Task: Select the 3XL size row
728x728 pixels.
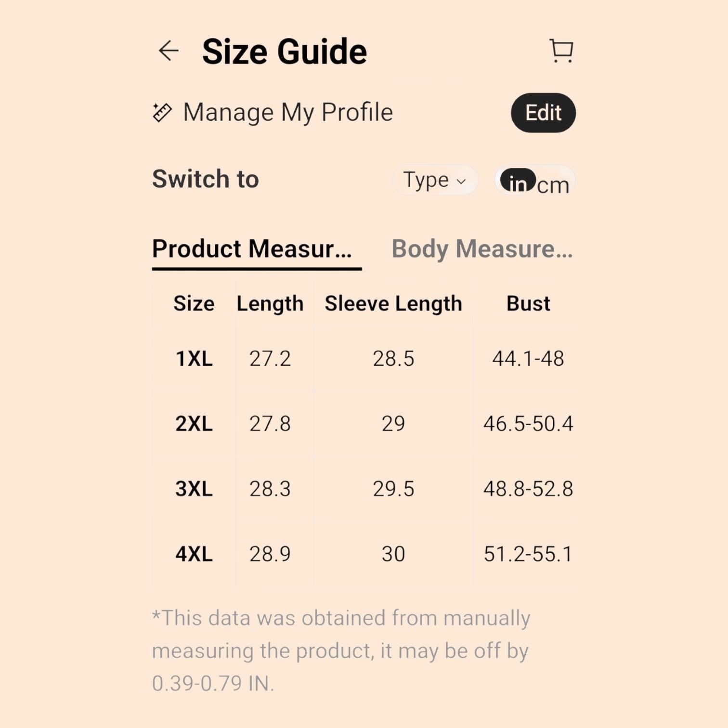Action: click(x=364, y=489)
